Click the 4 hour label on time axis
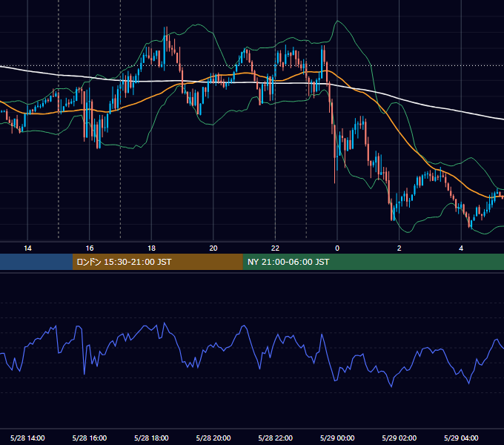The height and width of the screenshot is (445, 504). [461, 248]
